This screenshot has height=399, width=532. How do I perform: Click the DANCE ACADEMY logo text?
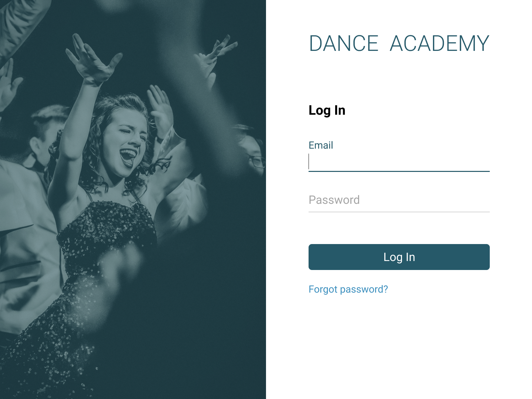point(399,44)
